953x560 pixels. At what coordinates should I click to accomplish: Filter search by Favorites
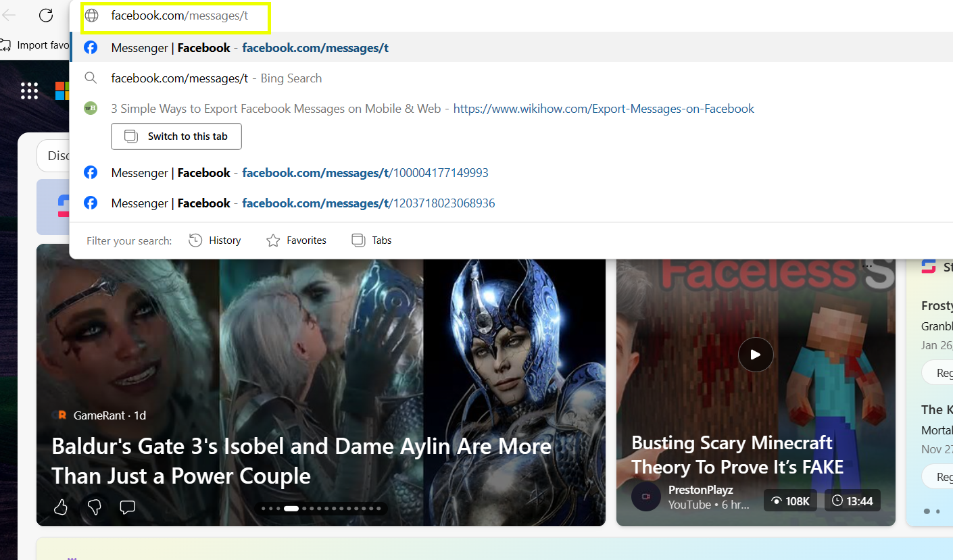click(296, 240)
